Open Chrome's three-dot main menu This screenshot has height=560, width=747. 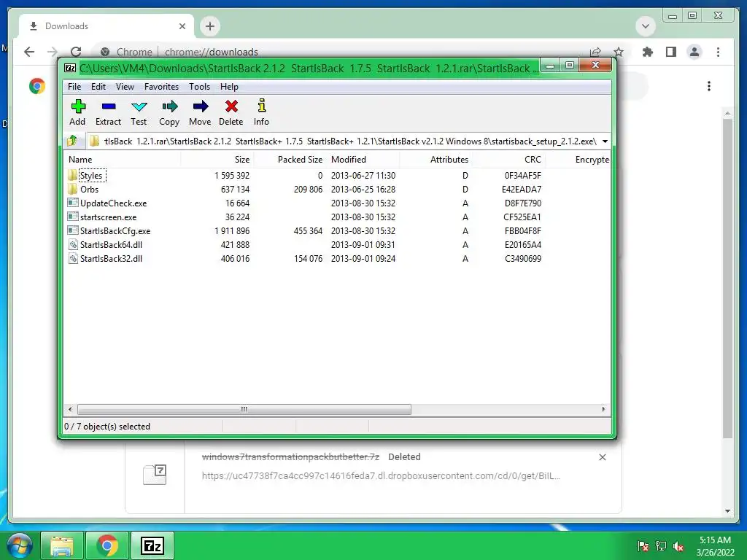click(x=718, y=52)
